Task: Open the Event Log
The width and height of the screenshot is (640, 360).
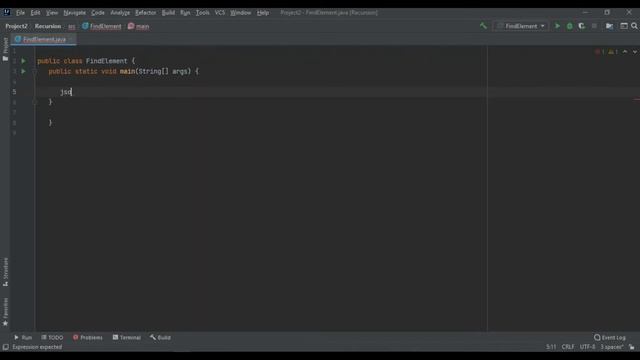Action: click(609, 338)
